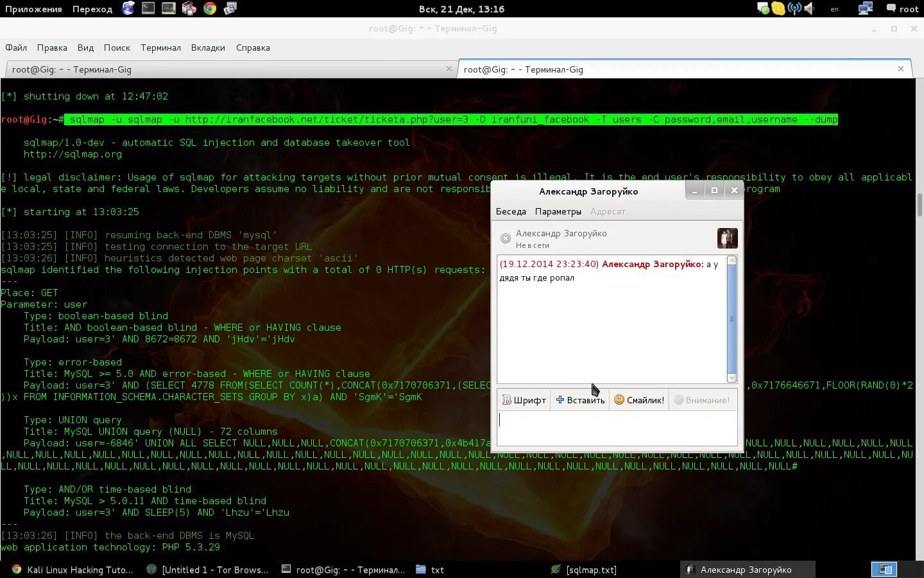Open the wireless network tray icon
Viewport: 924px width, 578px height.
pos(794,8)
